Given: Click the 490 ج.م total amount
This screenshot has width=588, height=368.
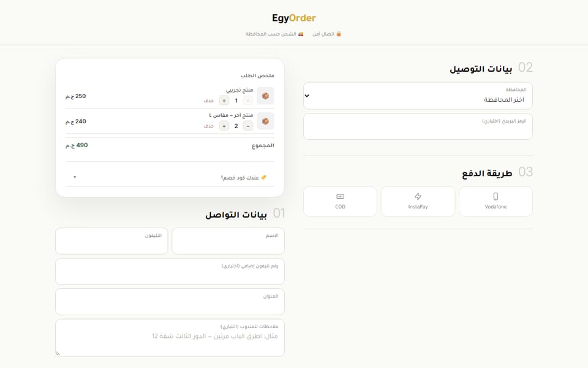Looking at the screenshot, I should click(77, 145).
